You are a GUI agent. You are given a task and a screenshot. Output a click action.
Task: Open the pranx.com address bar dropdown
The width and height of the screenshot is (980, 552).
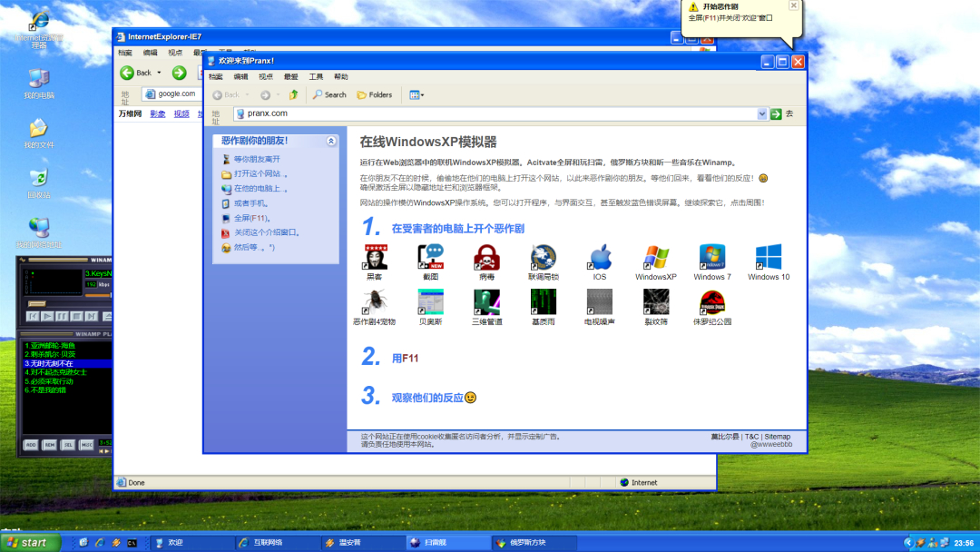pyautogui.click(x=762, y=113)
